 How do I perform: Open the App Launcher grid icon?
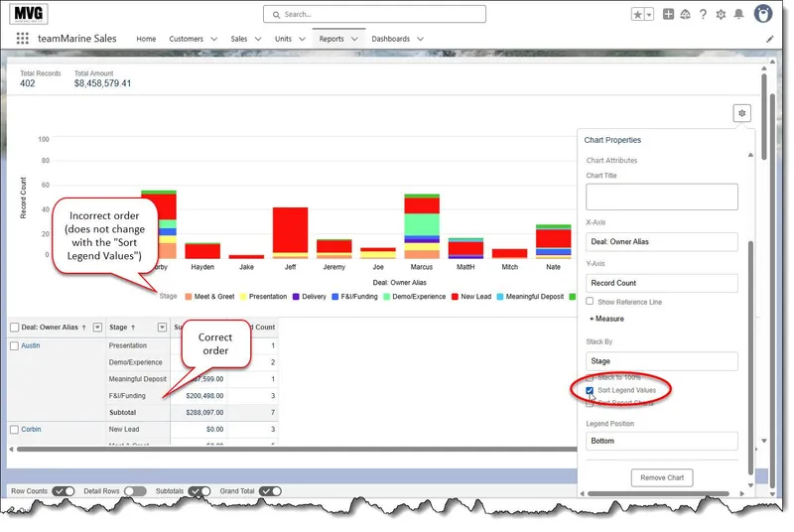[23, 39]
